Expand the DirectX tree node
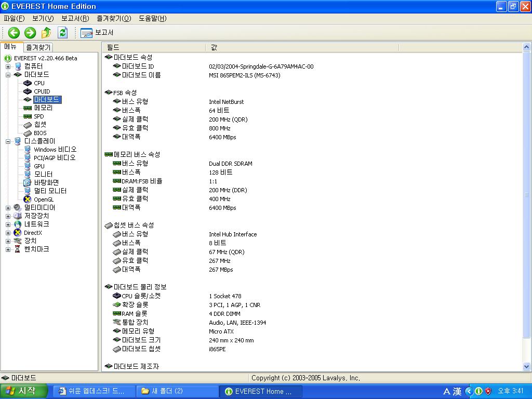The width and height of the screenshot is (532, 399). [x=8, y=233]
